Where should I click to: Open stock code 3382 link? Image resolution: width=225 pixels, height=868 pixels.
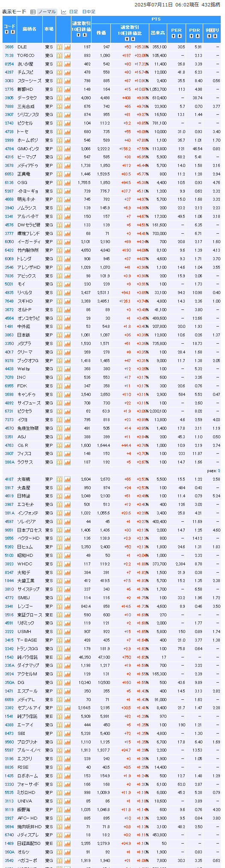pyautogui.click(x=9, y=708)
